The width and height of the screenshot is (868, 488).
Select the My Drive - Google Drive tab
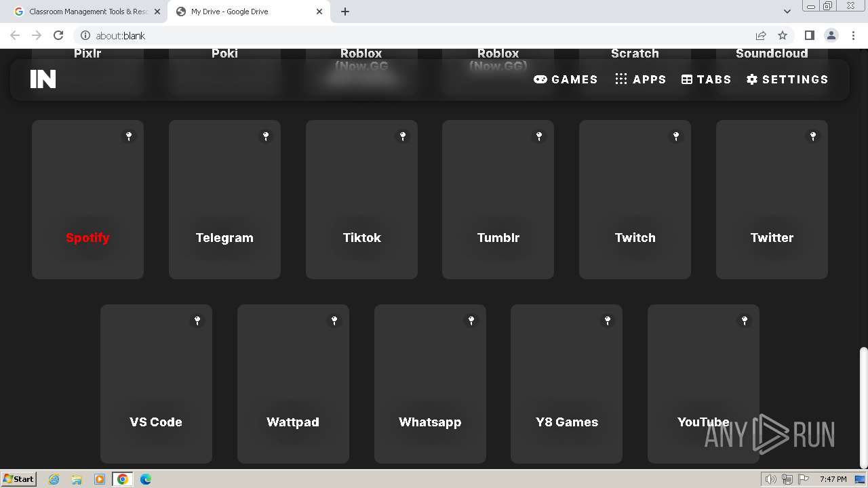click(248, 12)
